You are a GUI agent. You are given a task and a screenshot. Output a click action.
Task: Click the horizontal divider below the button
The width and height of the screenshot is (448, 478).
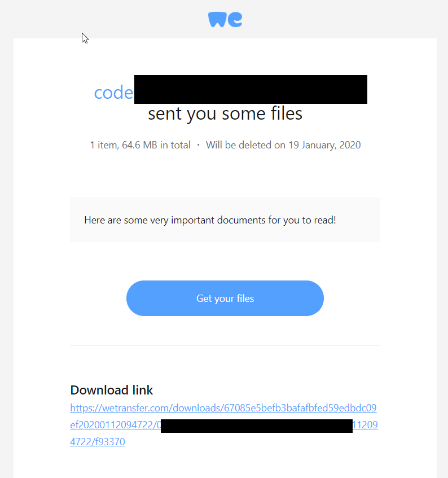point(225,345)
